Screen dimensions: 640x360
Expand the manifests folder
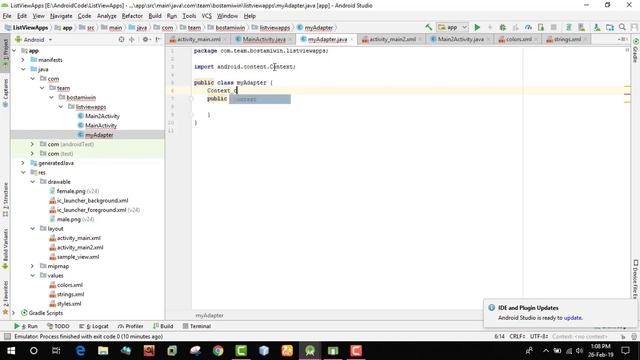[x=23, y=60]
